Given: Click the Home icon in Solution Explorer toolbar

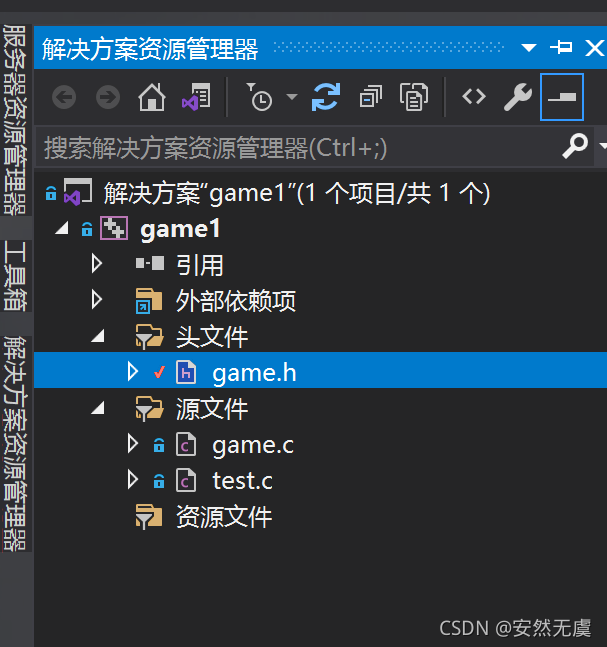Looking at the screenshot, I should point(152,97).
